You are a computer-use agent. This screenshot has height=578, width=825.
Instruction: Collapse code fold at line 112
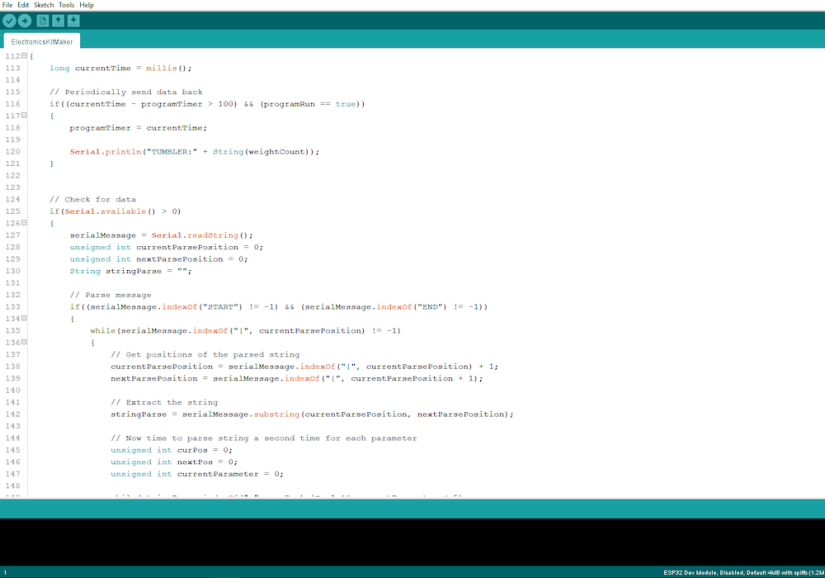tap(24, 55)
